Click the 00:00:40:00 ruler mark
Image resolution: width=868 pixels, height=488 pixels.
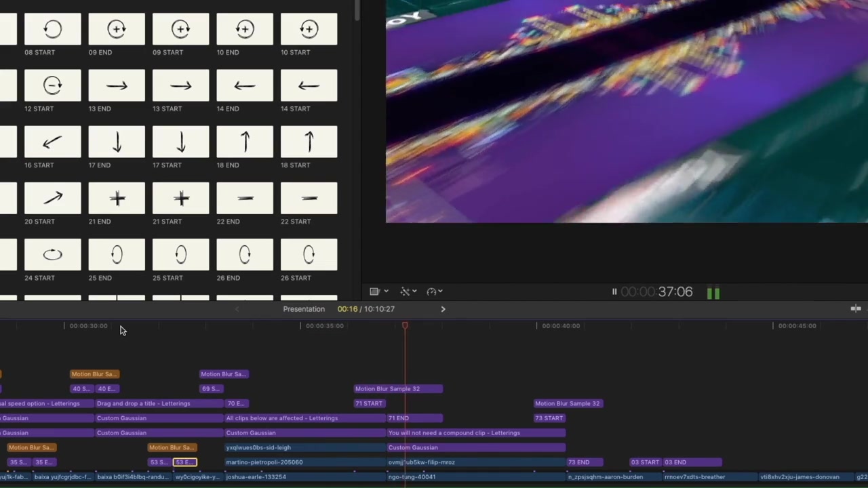(561, 326)
